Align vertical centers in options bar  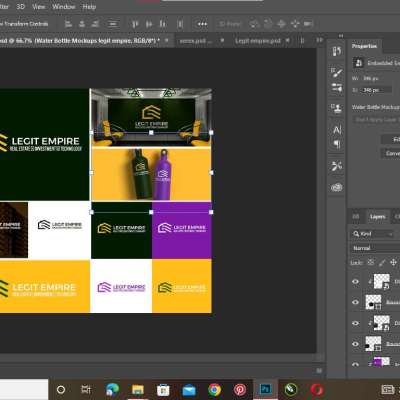click(149, 24)
